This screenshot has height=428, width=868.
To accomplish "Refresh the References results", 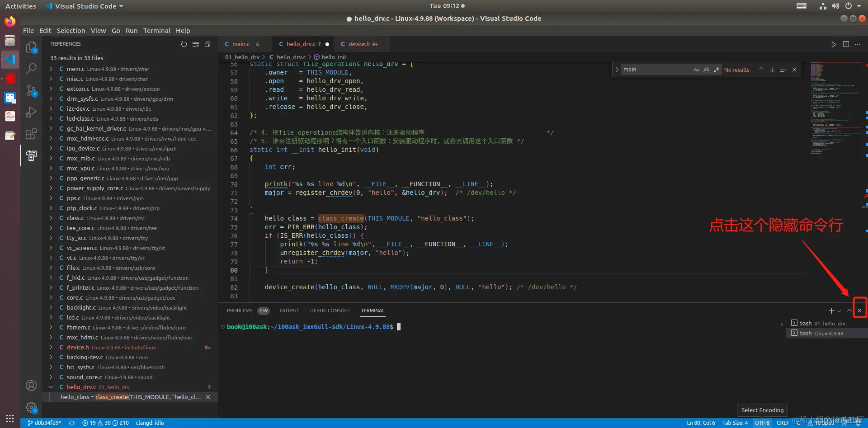I will 184,44.
